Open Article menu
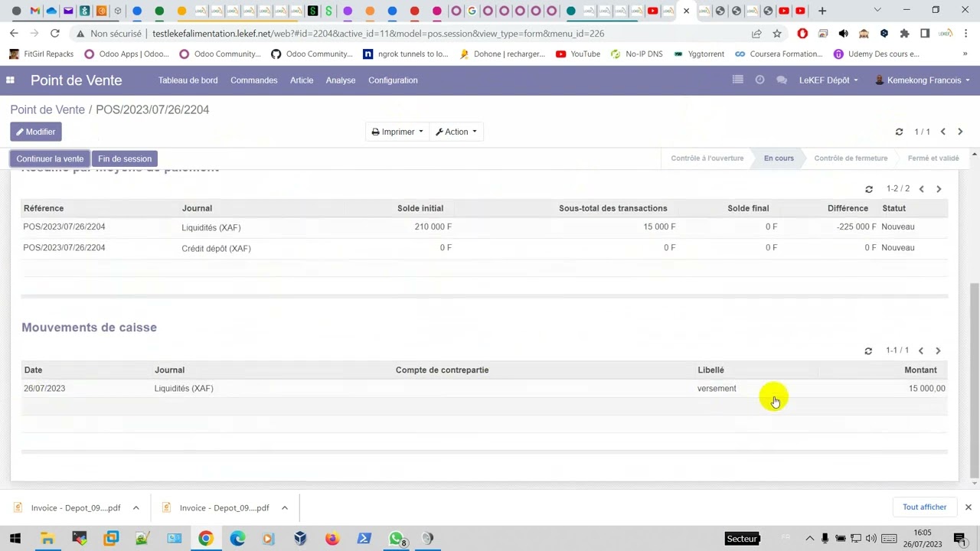Screen dimensions: 980x551 click(302, 80)
